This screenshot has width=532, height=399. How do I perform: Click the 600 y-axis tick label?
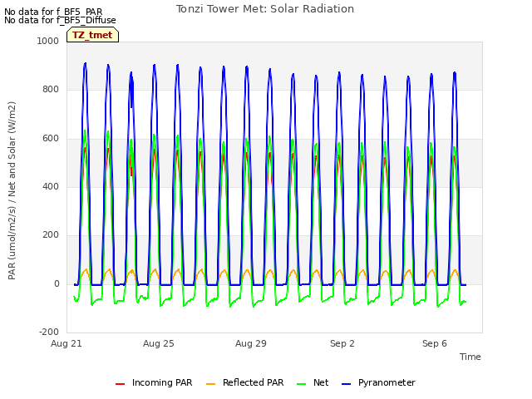click(x=51, y=138)
